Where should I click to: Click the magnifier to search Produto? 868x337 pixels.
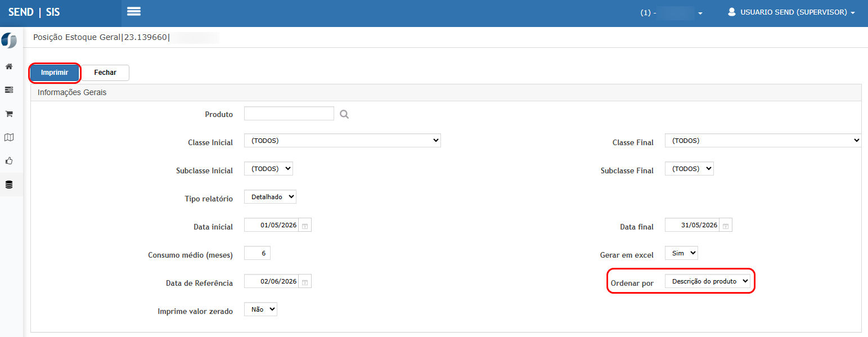click(344, 114)
